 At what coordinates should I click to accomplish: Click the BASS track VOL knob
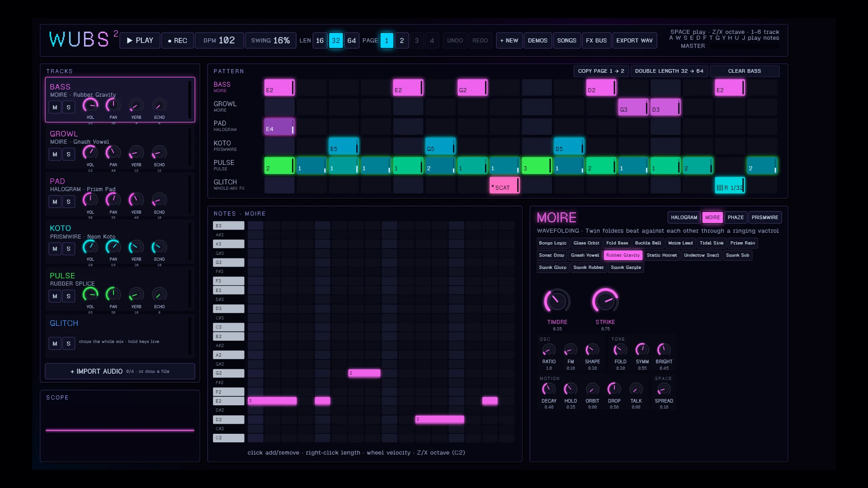tap(90, 106)
